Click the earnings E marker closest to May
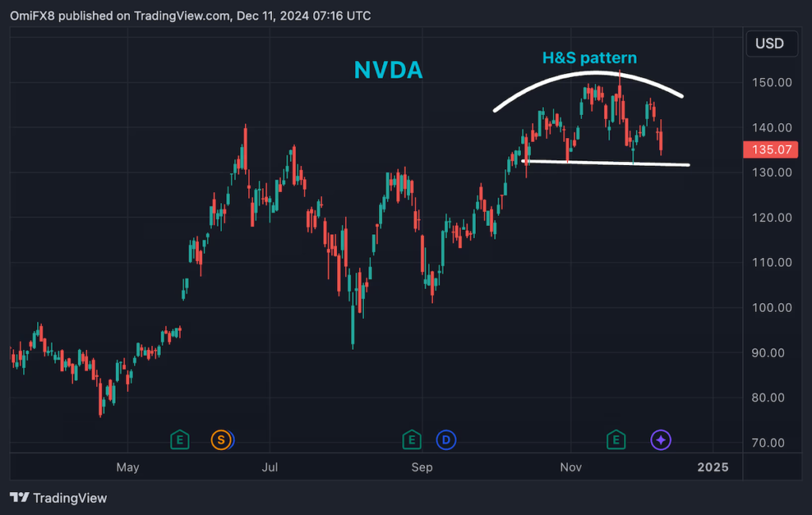Image resolution: width=812 pixels, height=515 pixels. [x=180, y=440]
